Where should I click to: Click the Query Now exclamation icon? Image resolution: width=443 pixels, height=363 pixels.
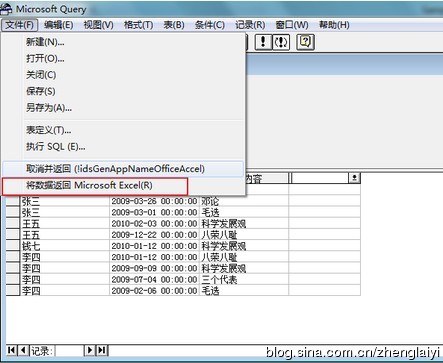click(263, 42)
